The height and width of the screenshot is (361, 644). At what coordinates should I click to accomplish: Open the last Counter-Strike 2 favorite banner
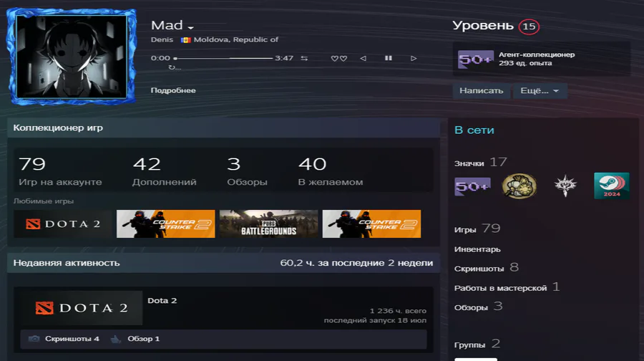pyautogui.click(x=371, y=224)
